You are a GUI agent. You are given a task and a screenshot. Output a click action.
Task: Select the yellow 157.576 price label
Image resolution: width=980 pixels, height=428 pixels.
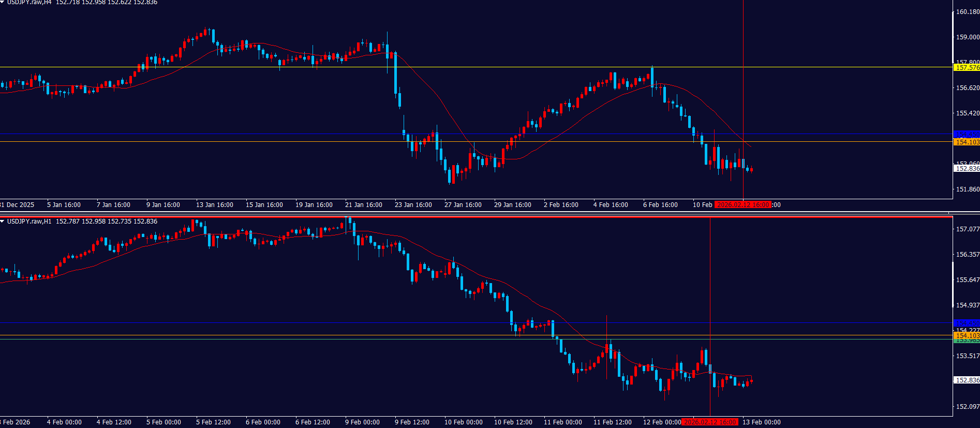[x=967, y=68]
